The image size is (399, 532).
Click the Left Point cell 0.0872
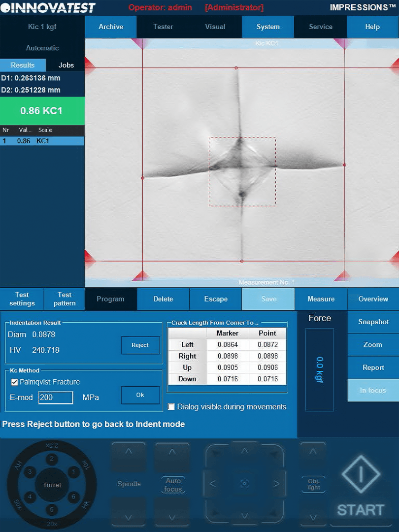[x=267, y=345]
